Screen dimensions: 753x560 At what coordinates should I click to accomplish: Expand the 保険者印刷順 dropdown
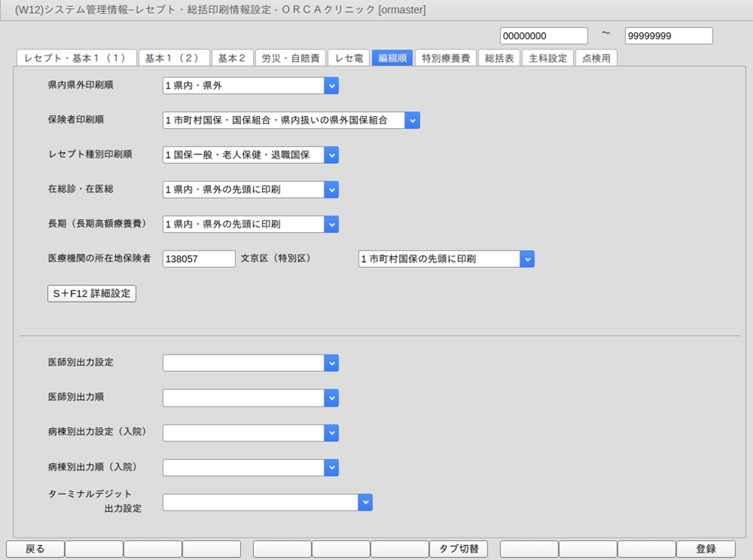412,121
